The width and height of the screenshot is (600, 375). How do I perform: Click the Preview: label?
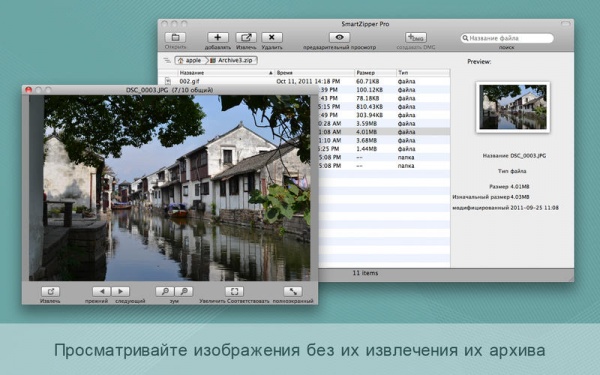tap(479, 62)
